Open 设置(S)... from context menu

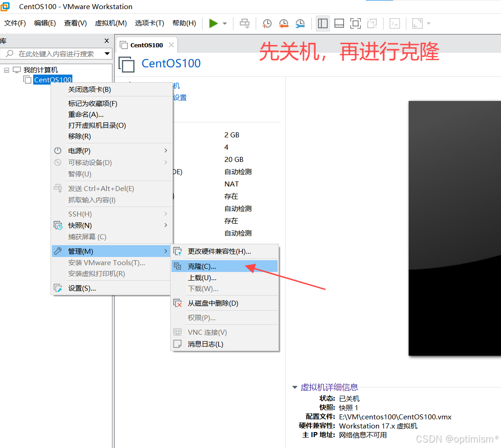(112, 288)
